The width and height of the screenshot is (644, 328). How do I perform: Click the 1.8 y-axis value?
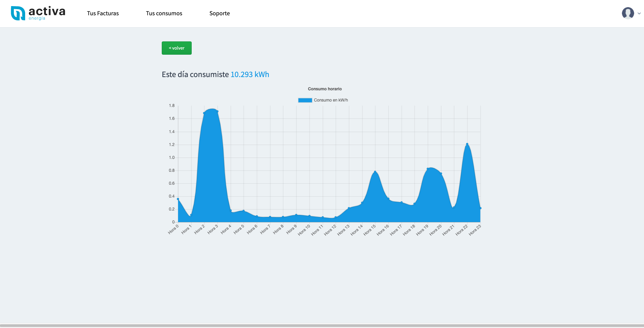(x=172, y=106)
